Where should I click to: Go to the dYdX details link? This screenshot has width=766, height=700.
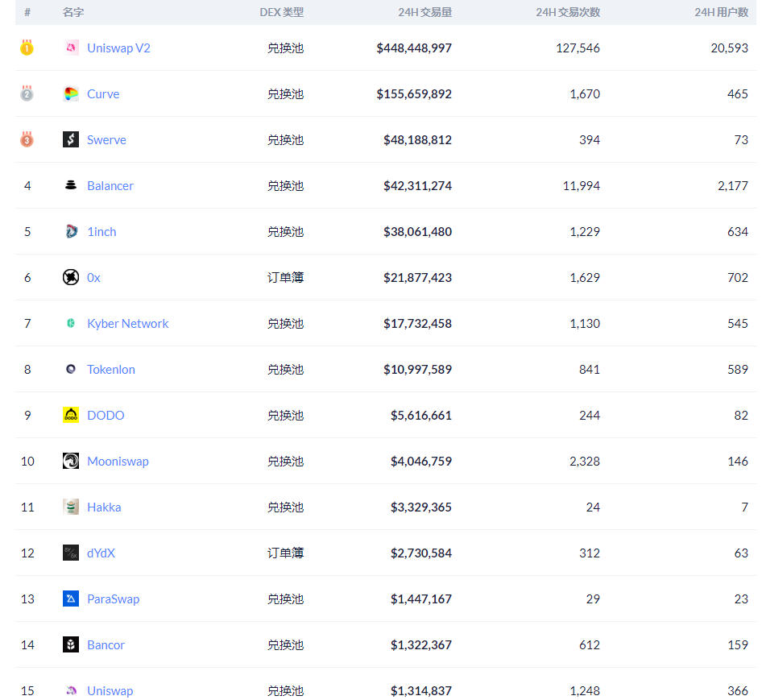pos(101,553)
